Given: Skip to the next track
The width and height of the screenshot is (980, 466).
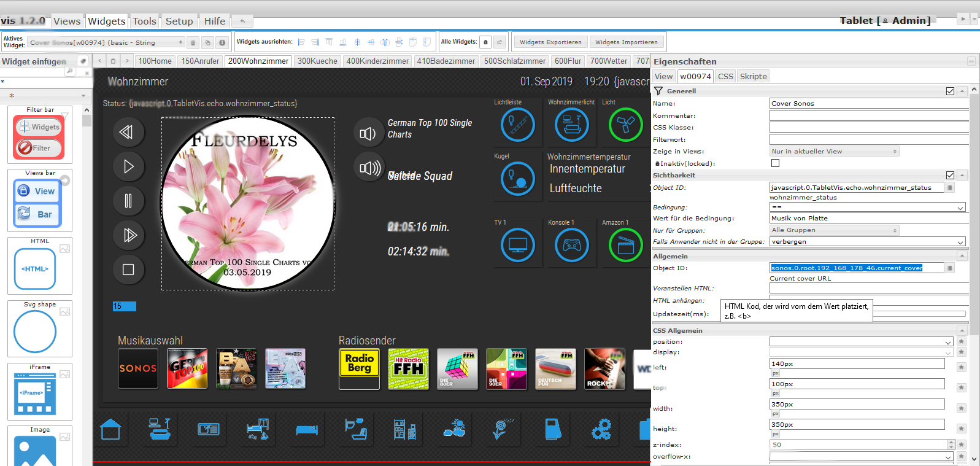Looking at the screenshot, I should (128, 235).
